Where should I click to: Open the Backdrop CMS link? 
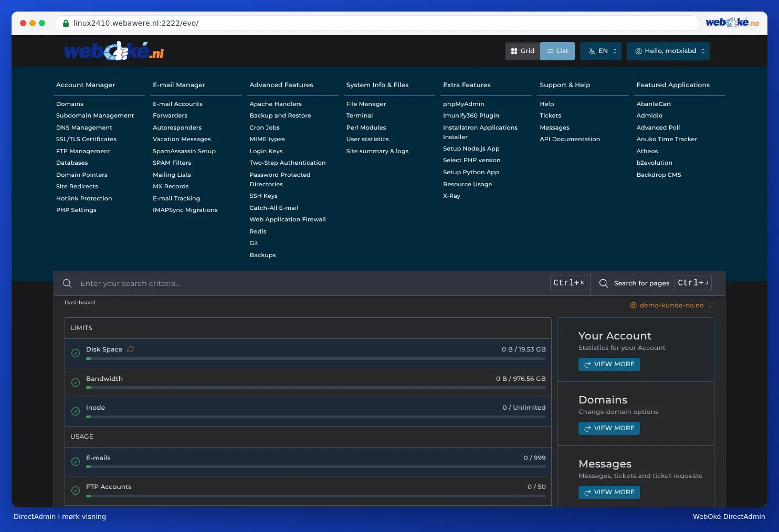pos(659,175)
